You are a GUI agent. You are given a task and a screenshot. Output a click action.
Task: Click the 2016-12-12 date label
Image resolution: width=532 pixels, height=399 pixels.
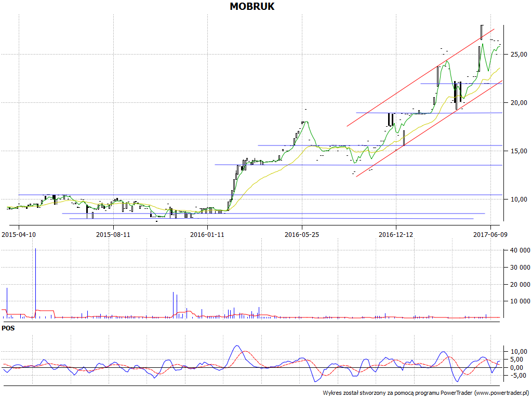[396, 234]
